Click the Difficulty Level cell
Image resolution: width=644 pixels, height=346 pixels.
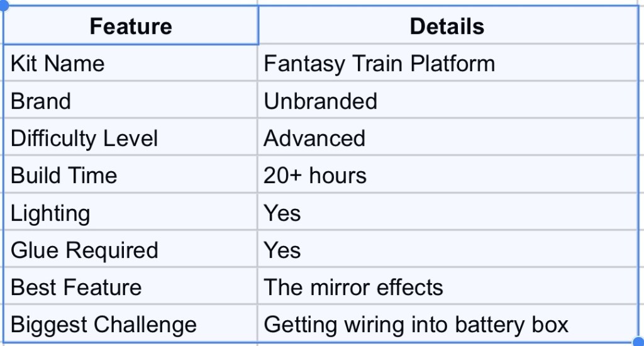[x=130, y=138]
